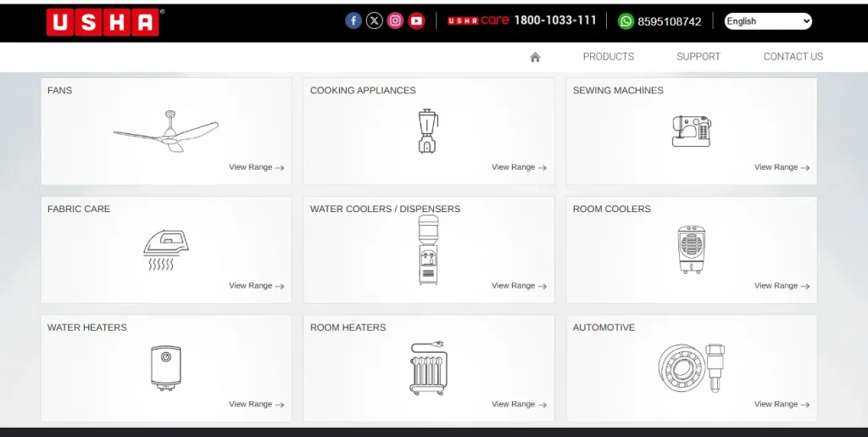Click View Range under WATER HEATERS
868x437 pixels.
click(256, 404)
